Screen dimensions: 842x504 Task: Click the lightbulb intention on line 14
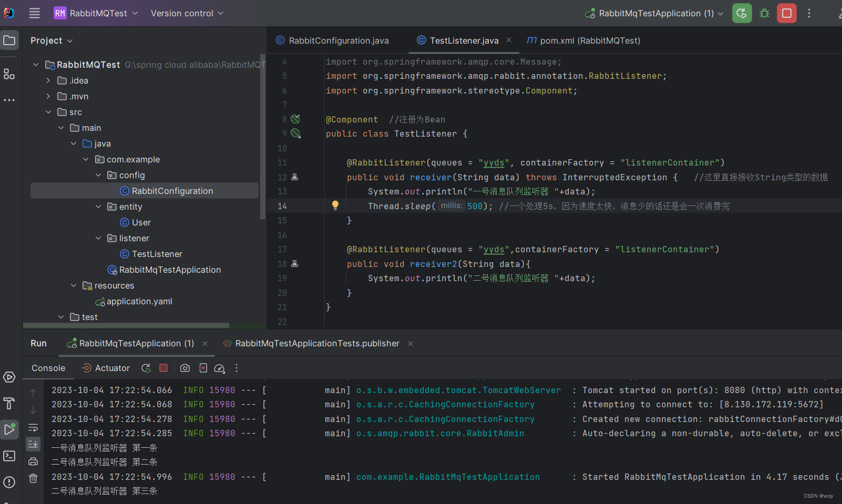(335, 205)
